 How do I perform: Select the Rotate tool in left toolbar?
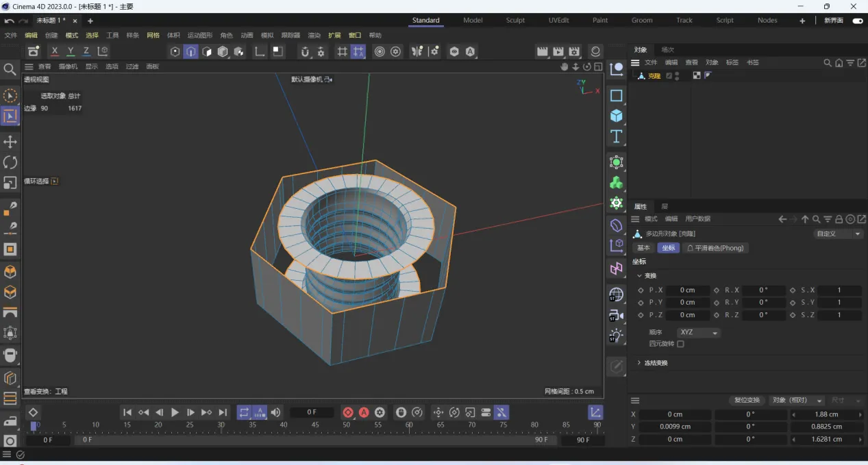pyautogui.click(x=10, y=162)
